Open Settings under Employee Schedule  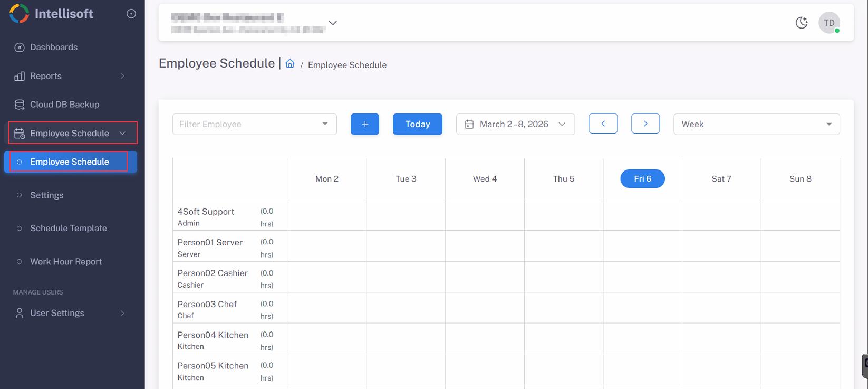click(46, 195)
